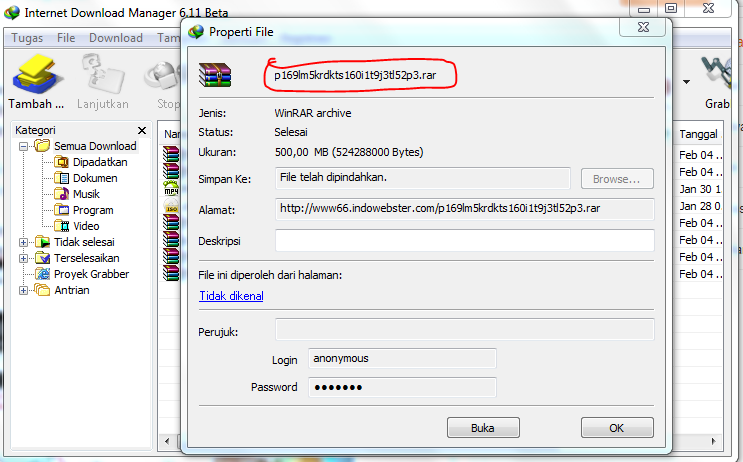Click the Grabber toolbar icon
Viewport: 743px width, 462px height.
(x=716, y=72)
